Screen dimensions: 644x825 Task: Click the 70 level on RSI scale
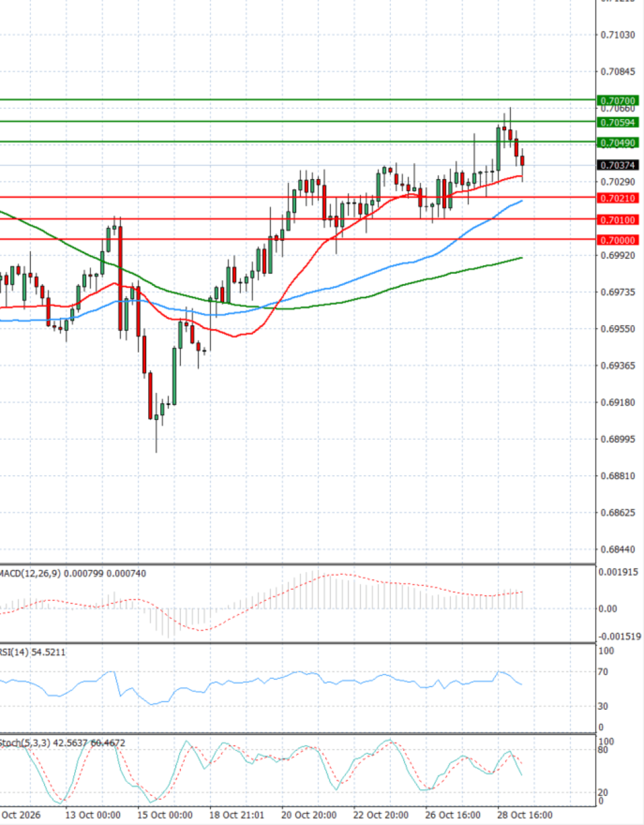pos(603,672)
